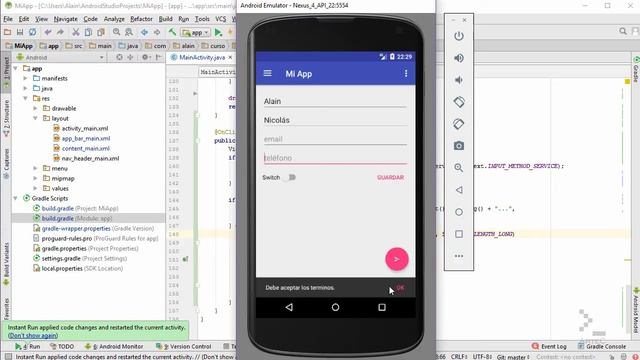The height and width of the screenshot is (360, 640).
Task: Switch to the MainActivity.java editor tab
Action: (x=202, y=58)
